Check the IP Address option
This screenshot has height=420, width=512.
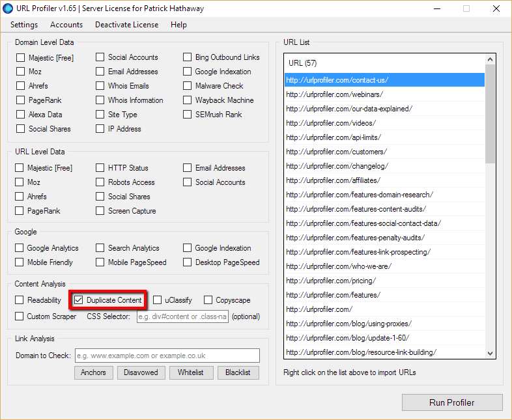[100, 129]
